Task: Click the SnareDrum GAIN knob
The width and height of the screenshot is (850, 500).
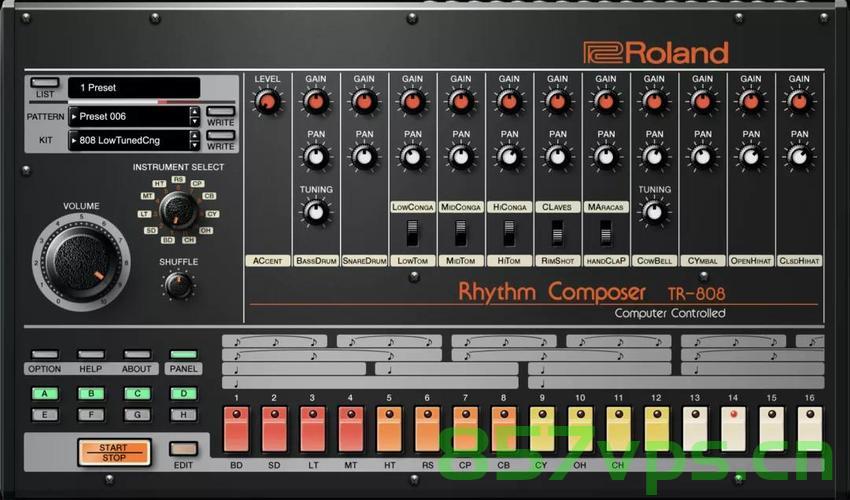Action: click(x=364, y=101)
